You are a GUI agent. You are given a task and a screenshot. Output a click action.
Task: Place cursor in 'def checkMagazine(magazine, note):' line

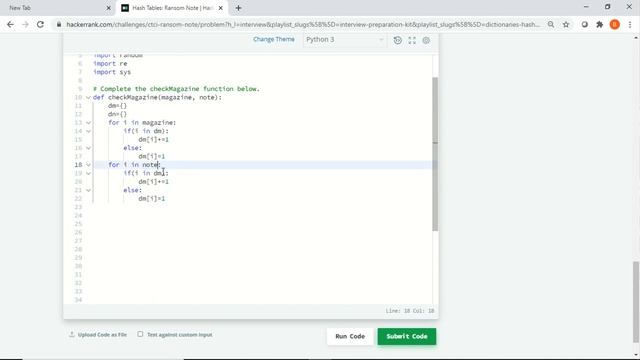click(157, 97)
